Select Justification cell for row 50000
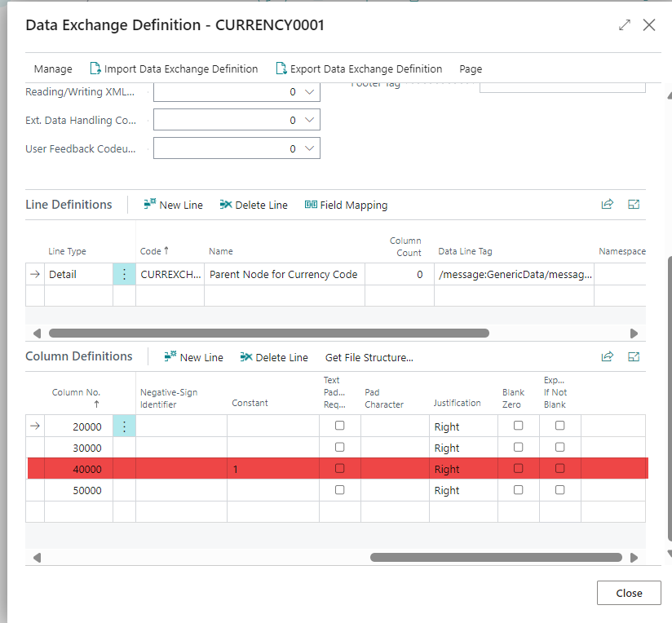 [x=463, y=490]
